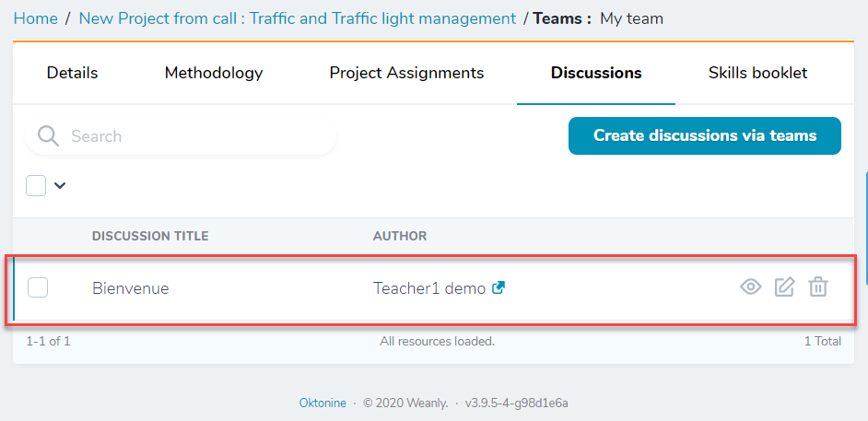Click the AUTHOR column header
The image size is (868, 421).
click(x=400, y=236)
